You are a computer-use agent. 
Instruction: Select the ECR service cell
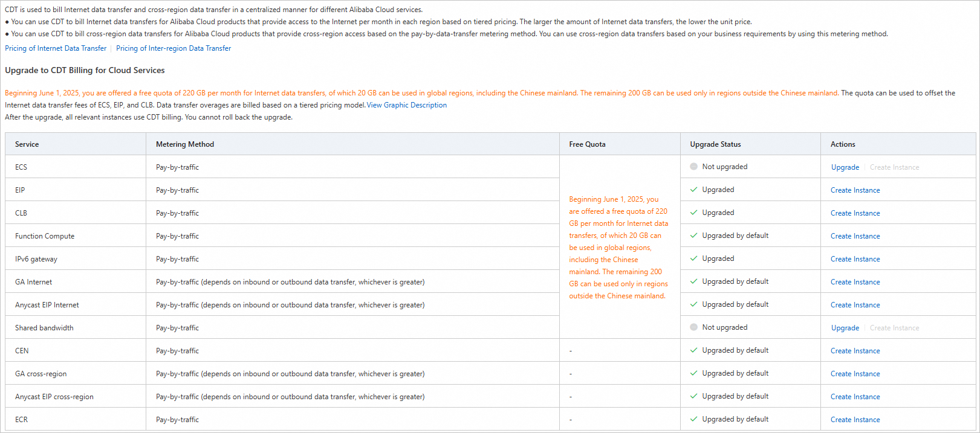pos(76,420)
